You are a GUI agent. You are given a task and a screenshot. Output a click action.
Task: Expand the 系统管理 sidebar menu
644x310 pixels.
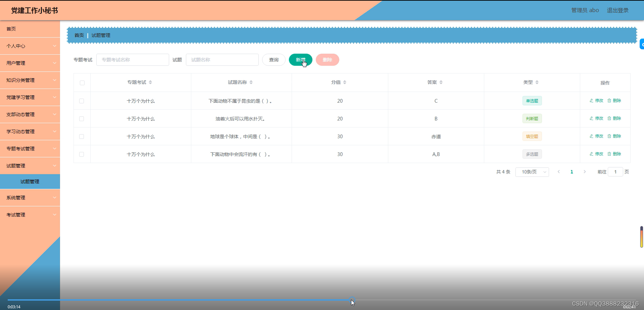click(x=30, y=198)
